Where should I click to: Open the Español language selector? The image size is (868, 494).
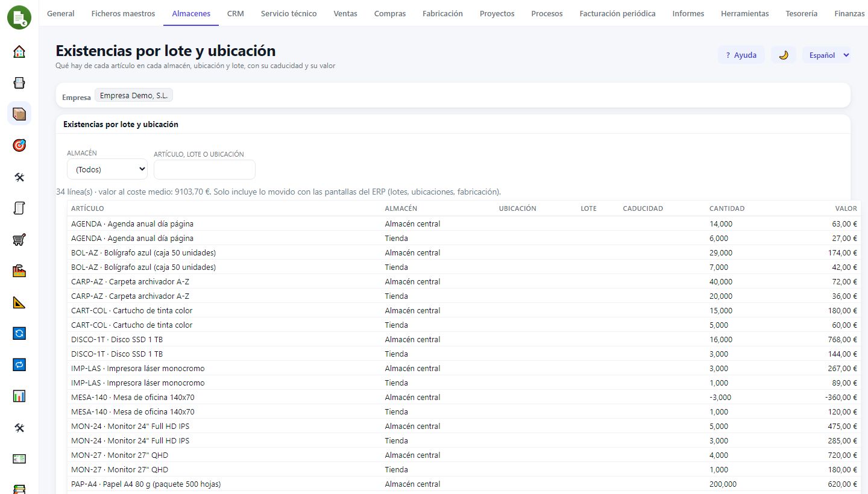pyautogui.click(x=826, y=55)
